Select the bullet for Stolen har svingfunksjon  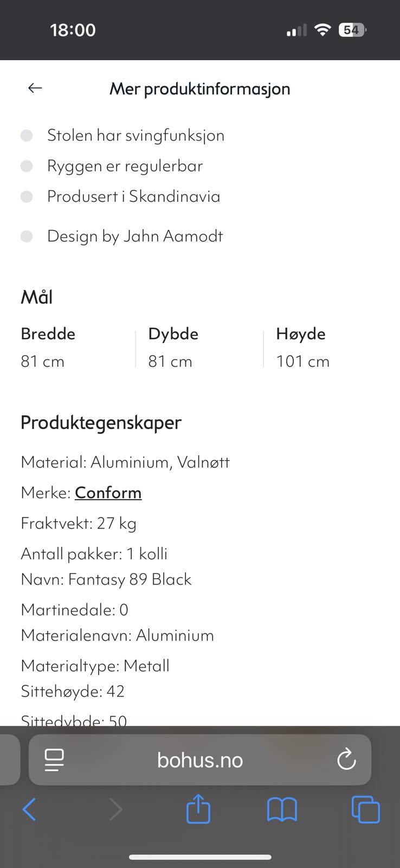pyautogui.click(x=26, y=135)
